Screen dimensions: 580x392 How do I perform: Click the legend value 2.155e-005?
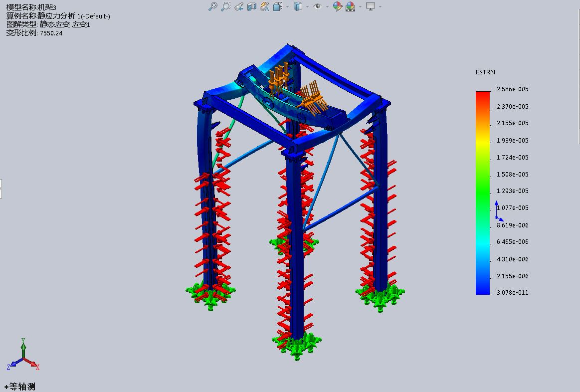click(513, 123)
